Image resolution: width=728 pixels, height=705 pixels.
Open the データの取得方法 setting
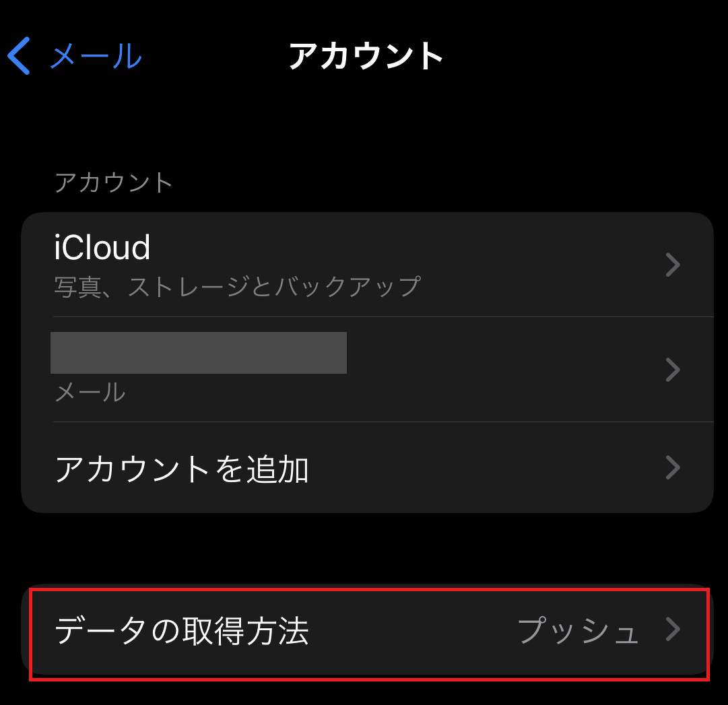pyautogui.click(x=181, y=632)
